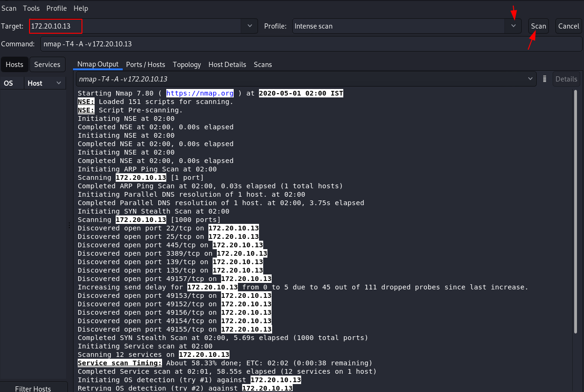The image size is (584, 392).
Task: Click the 'Discovered open port 49155/tcp' line
Action: pos(175,330)
